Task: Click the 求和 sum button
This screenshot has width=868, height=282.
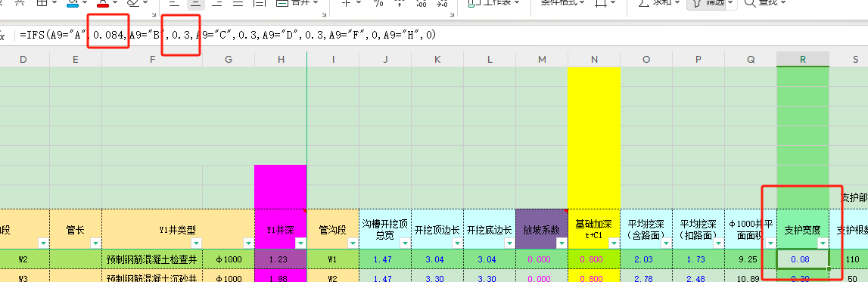Action: (x=658, y=3)
